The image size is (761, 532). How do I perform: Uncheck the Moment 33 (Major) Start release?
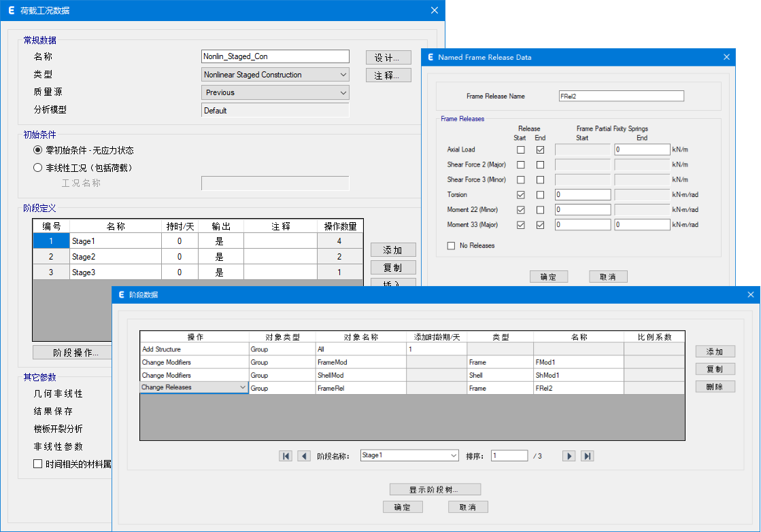click(521, 225)
